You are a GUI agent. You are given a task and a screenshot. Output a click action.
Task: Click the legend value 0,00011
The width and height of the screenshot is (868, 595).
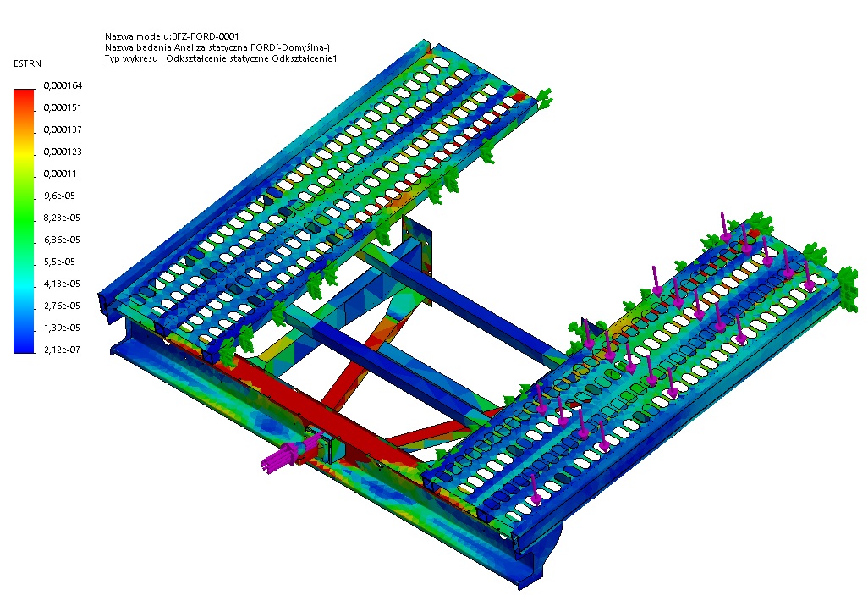60,174
